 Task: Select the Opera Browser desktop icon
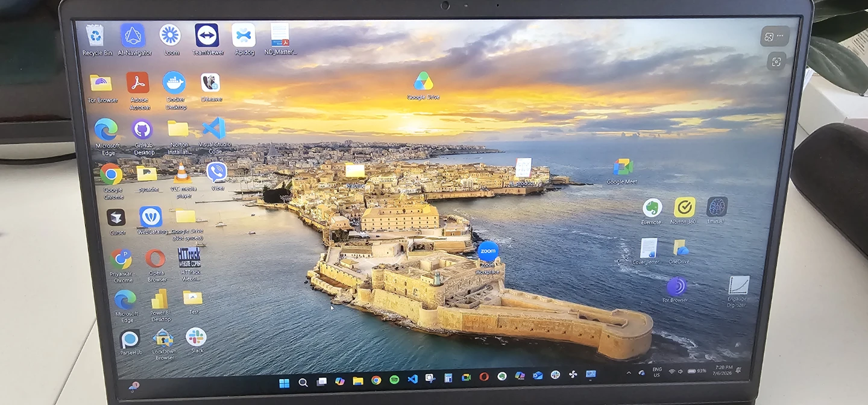156,266
